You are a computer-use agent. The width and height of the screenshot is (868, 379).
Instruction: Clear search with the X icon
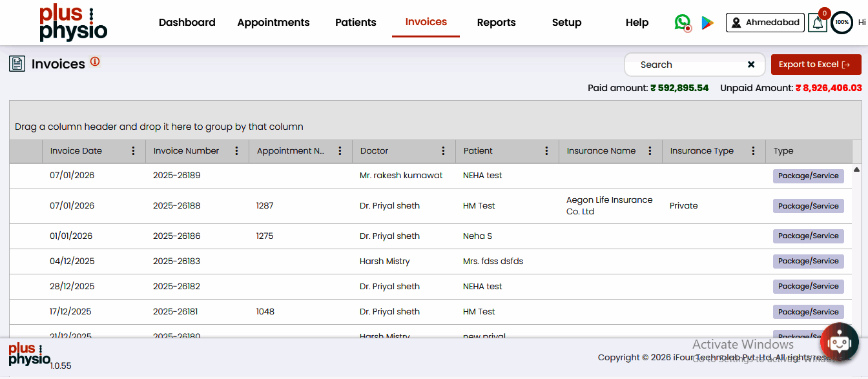point(751,65)
